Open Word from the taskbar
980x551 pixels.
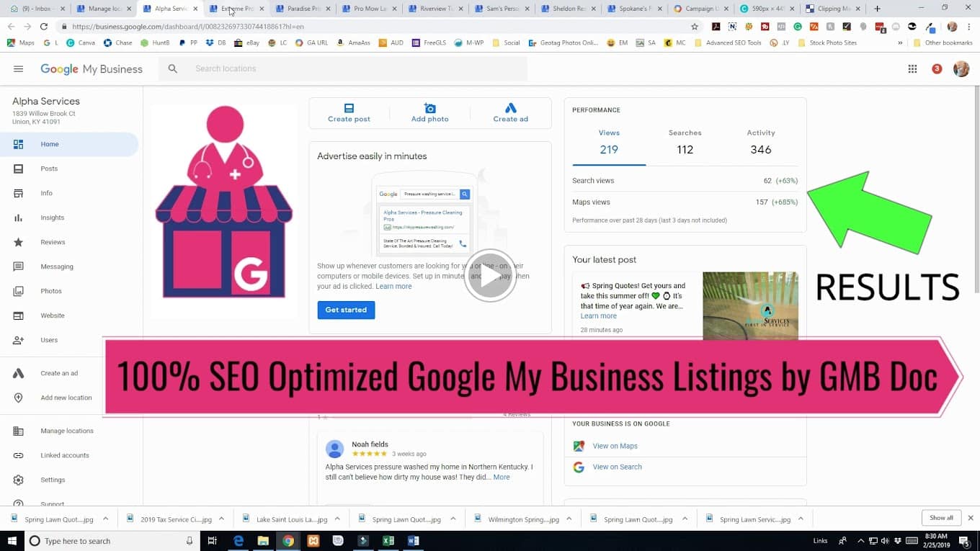click(x=413, y=540)
